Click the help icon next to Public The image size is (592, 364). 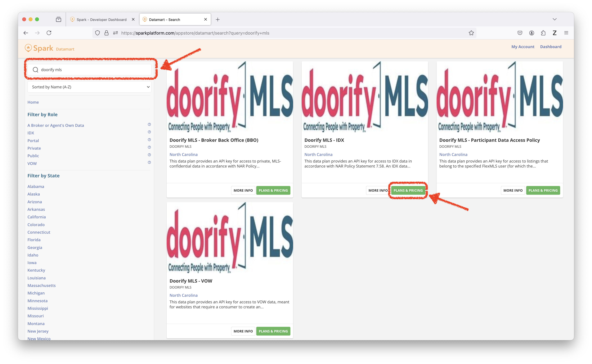click(149, 155)
